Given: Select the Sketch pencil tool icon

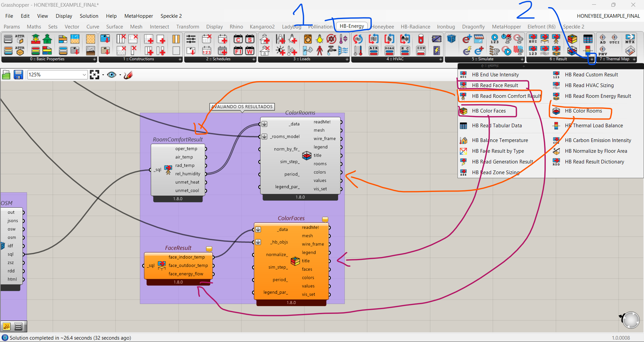Looking at the screenshot, I should [128, 75].
